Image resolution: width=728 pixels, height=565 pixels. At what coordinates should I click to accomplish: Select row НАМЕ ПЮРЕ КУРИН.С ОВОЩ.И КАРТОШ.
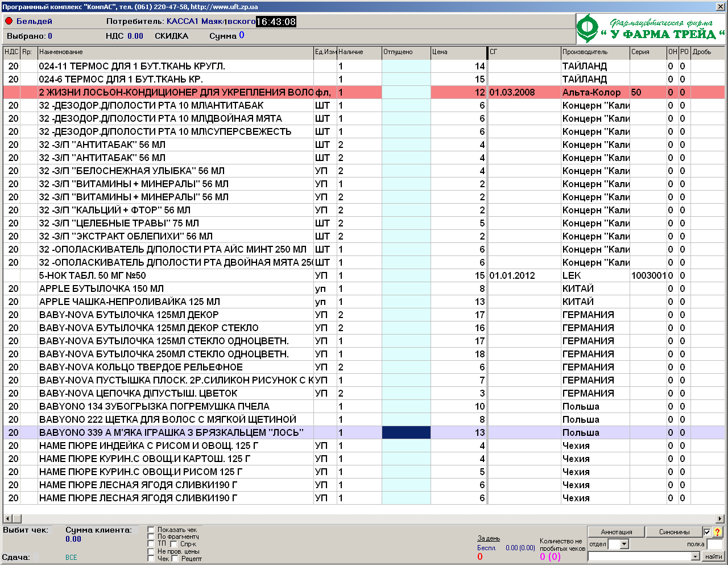click(x=364, y=459)
